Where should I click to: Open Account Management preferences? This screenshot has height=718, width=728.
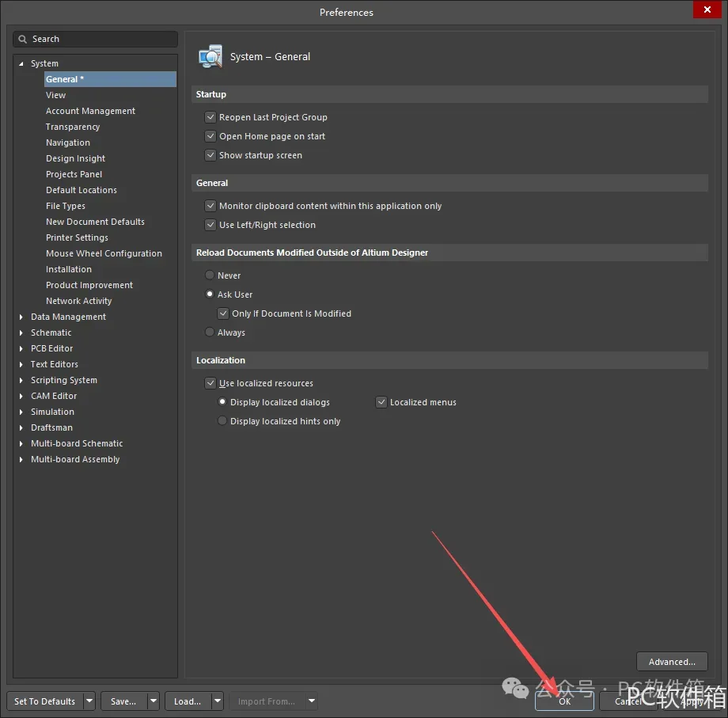pos(90,111)
